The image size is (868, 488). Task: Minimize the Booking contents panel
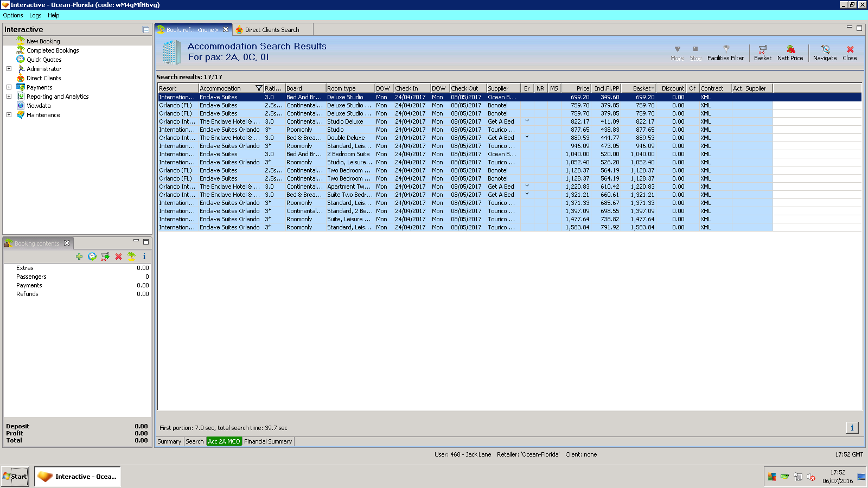(136, 241)
